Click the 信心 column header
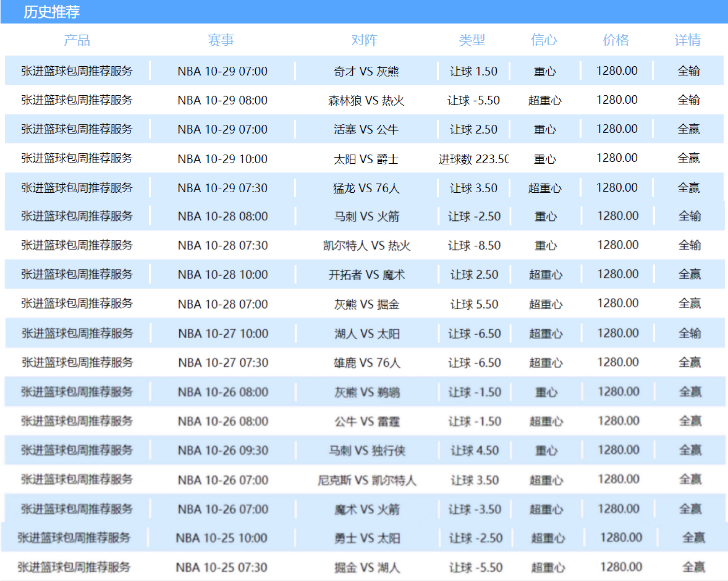Image resolution: width=728 pixels, height=581 pixels. [x=544, y=40]
